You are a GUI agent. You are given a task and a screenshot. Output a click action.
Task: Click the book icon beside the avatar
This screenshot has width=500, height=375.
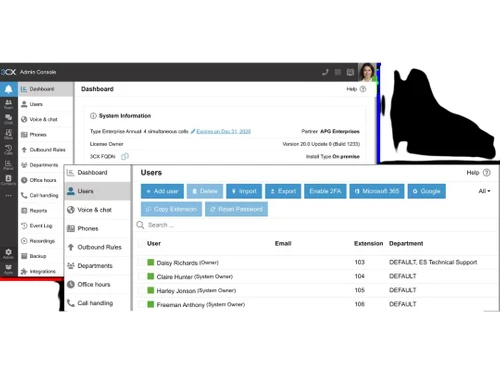pyautogui.click(x=350, y=72)
